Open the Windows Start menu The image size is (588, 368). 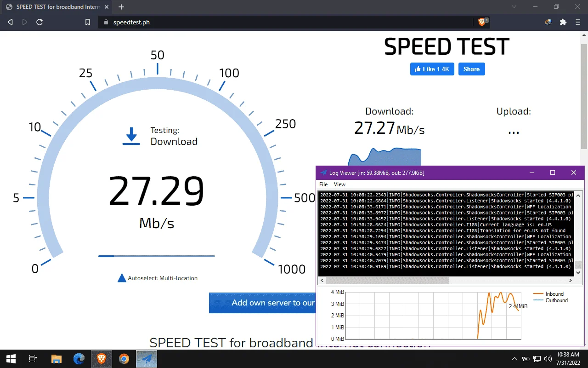11,359
